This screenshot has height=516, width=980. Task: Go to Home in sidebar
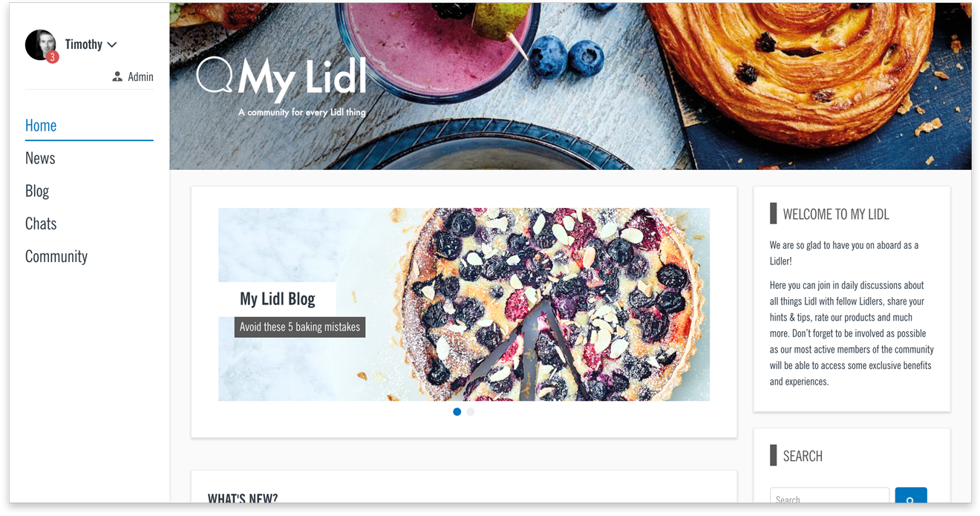(41, 125)
